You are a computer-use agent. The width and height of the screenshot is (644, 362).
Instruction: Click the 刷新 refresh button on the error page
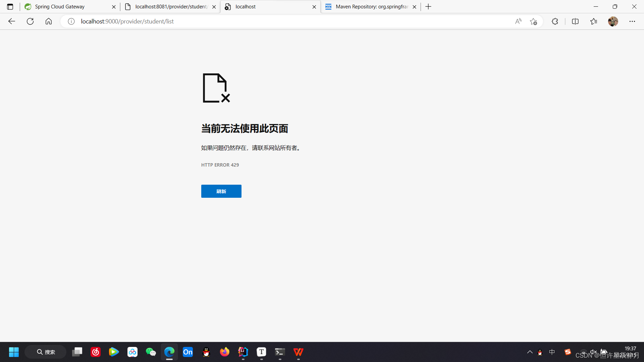(x=221, y=191)
